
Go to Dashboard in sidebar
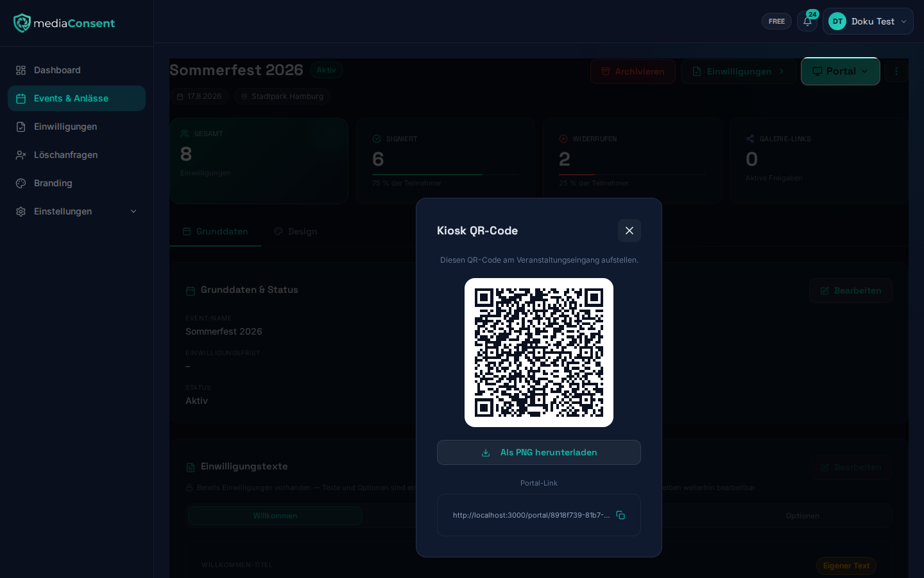tap(76, 70)
